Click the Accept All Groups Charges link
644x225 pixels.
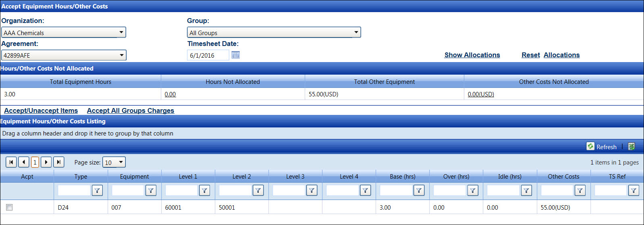click(131, 110)
